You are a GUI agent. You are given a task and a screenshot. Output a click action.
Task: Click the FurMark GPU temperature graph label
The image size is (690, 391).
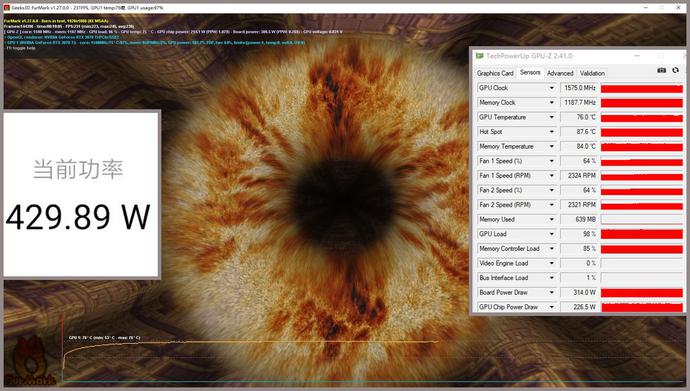pyautogui.click(x=105, y=338)
